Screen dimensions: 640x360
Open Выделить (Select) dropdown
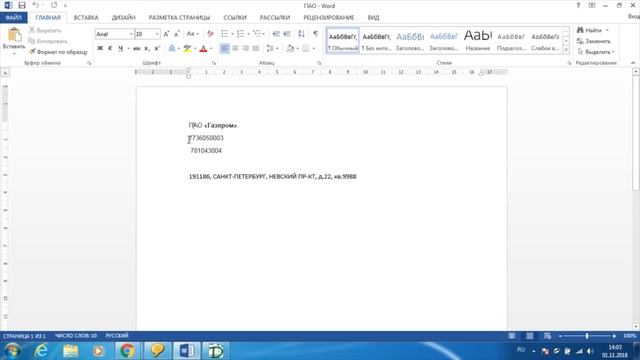pos(596,52)
